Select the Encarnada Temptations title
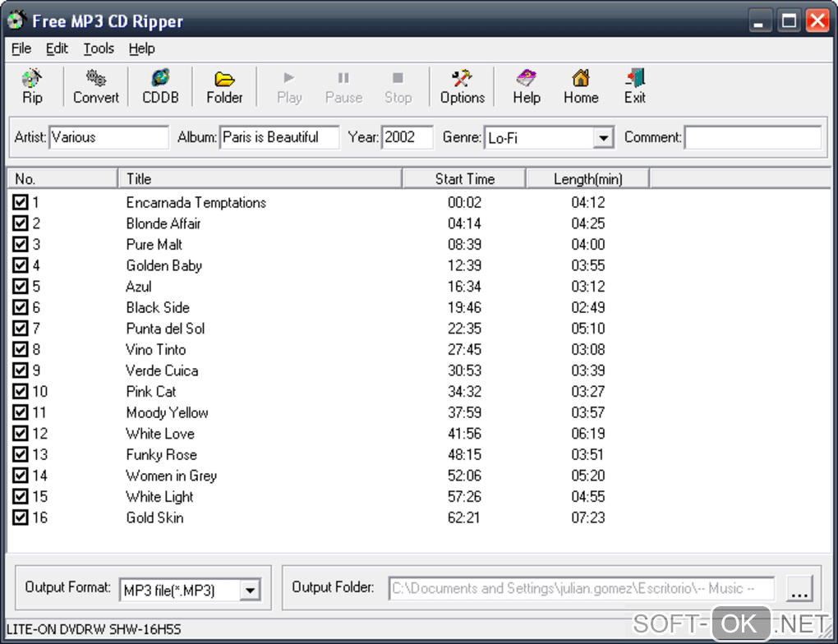Image resolution: width=838 pixels, height=644 pixels. [196, 203]
